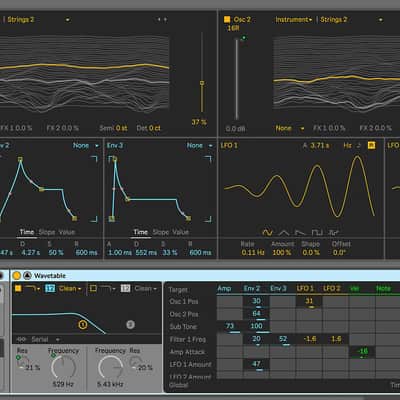Click Amp Attack Vel cell -18
The width and height of the screenshot is (400, 400).
(x=362, y=352)
